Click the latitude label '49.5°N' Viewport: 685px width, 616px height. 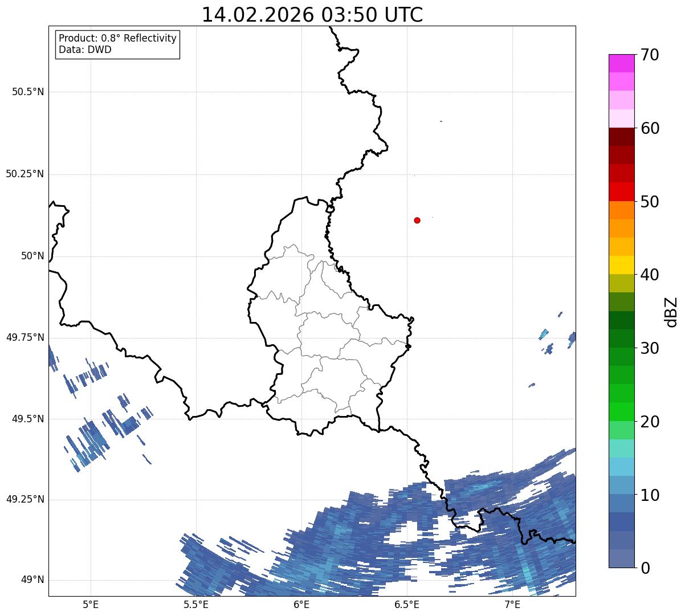point(28,419)
